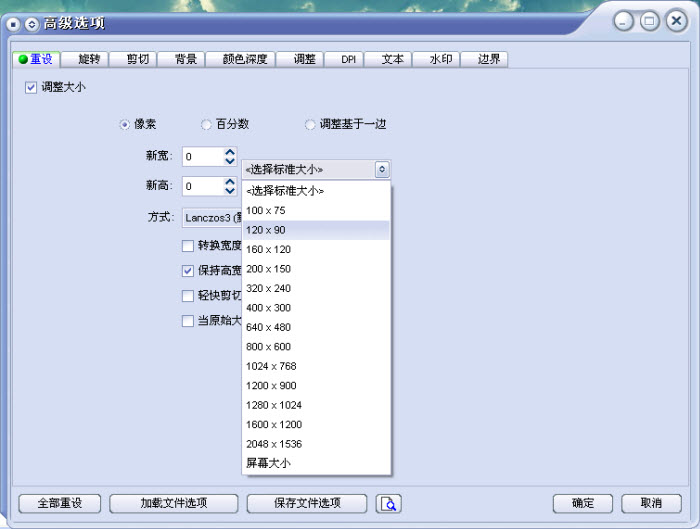Screen dimensions: 700x529
Task: Open the DPI tab
Action: tap(344, 59)
